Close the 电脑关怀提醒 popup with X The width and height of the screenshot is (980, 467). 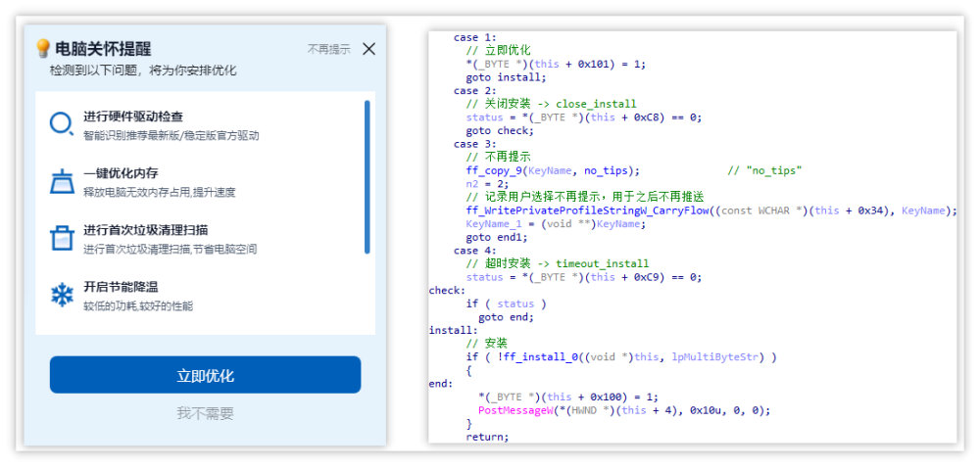tap(368, 49)
